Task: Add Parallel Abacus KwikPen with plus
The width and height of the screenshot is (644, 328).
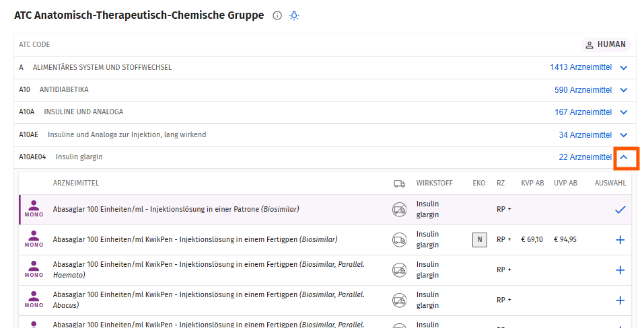Action: pyautogui.click(x=620, y=300)
